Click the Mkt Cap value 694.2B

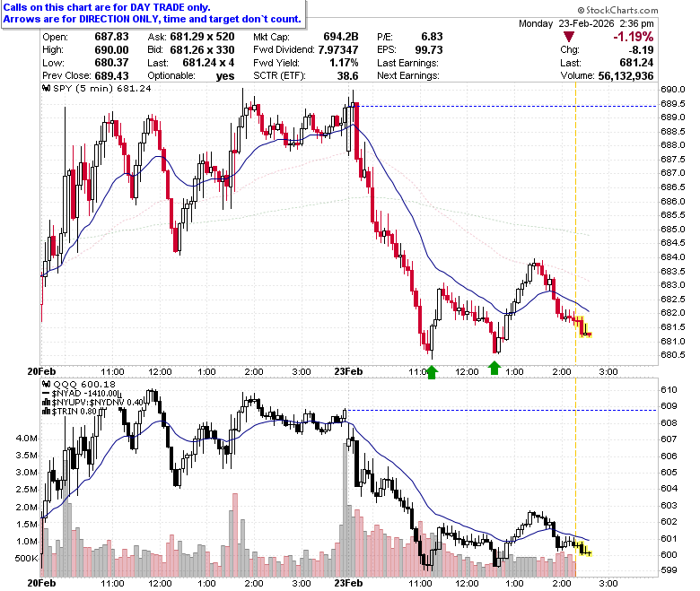coord(341,37)
